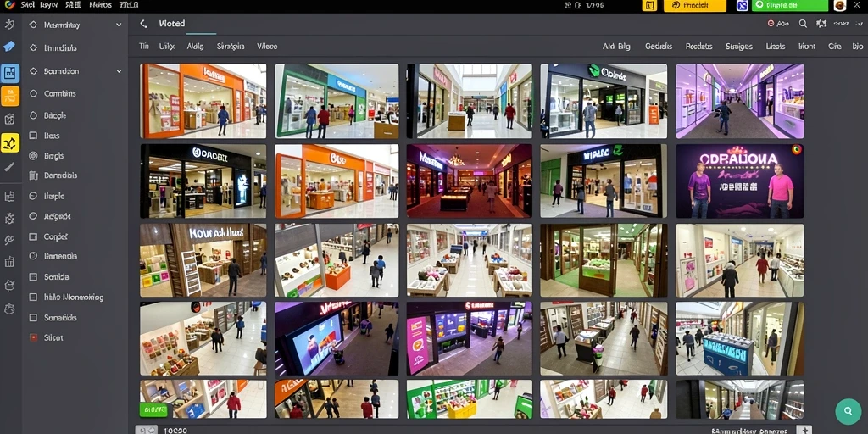868x434 pixels.
Task: Select the Limenols radio option
Action: click(33, 256)
